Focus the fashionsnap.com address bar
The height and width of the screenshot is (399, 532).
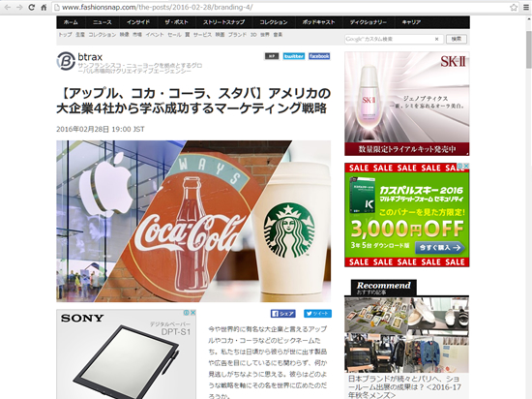[x=281, y=7]
